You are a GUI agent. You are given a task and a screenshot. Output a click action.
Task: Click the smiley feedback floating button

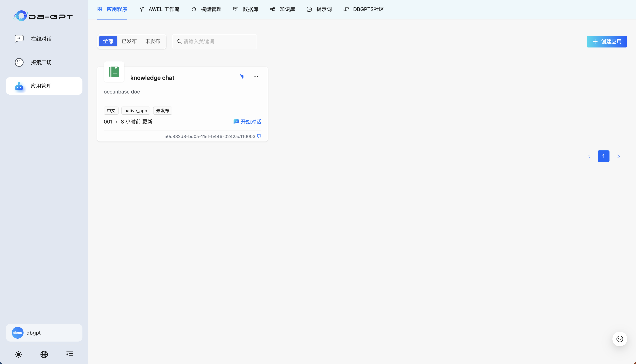[x=619, y=339]
